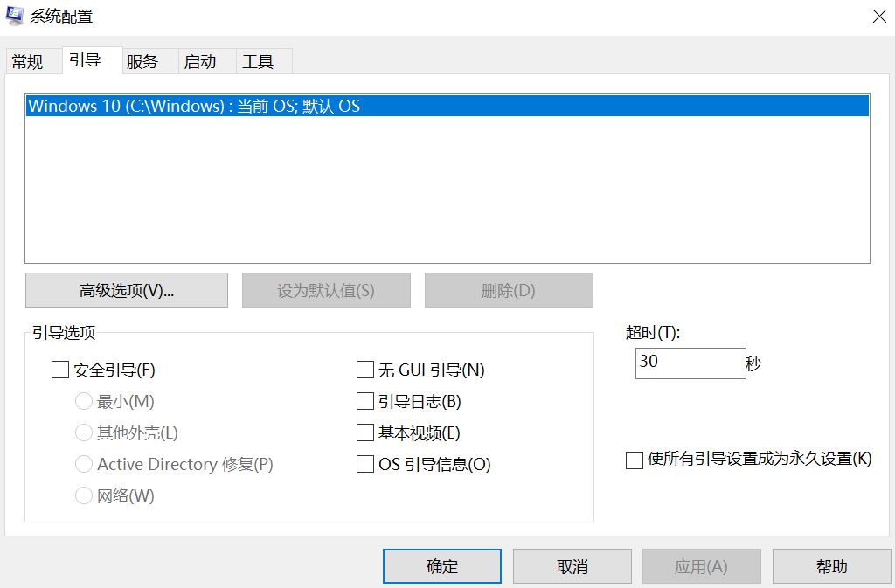选择 Active Directory 修复选项

pyautogui.click(x=84, y=464)
